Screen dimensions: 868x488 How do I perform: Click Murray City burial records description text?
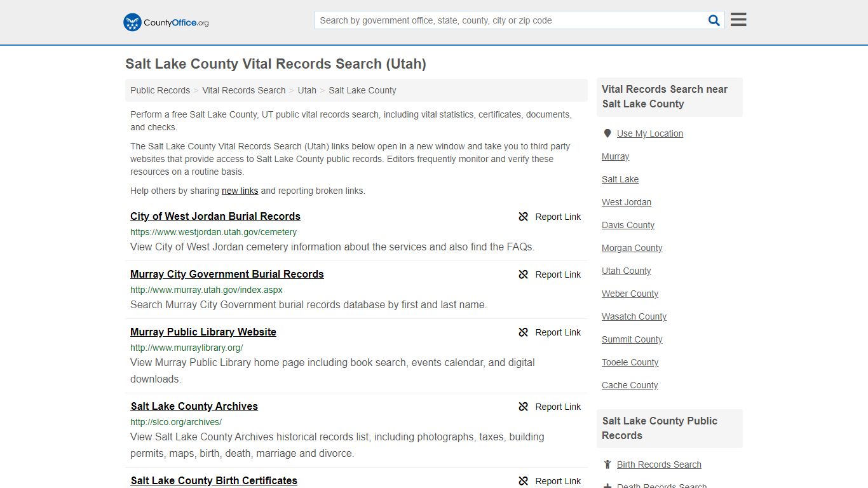(309, 305)
